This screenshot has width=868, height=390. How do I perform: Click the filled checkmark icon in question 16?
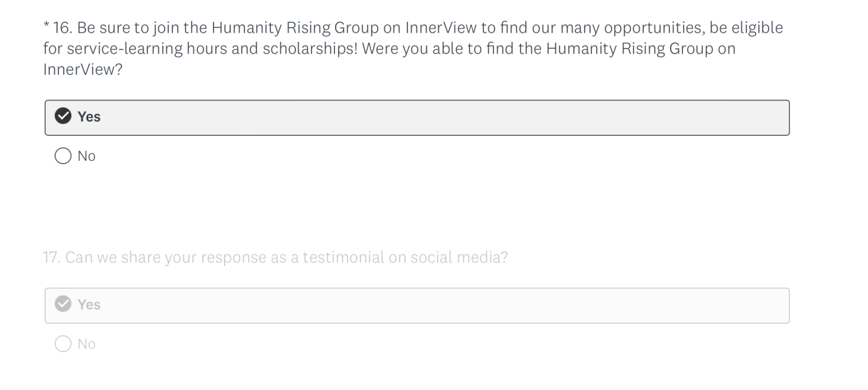coord(63,117)
